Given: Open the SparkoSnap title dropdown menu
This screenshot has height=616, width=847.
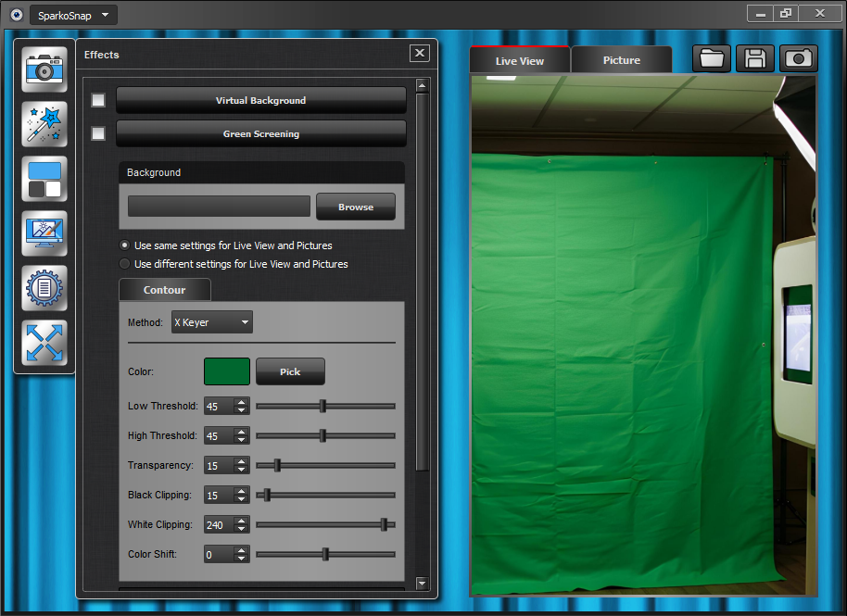Looking at the screenshot, I should [73, 15].
